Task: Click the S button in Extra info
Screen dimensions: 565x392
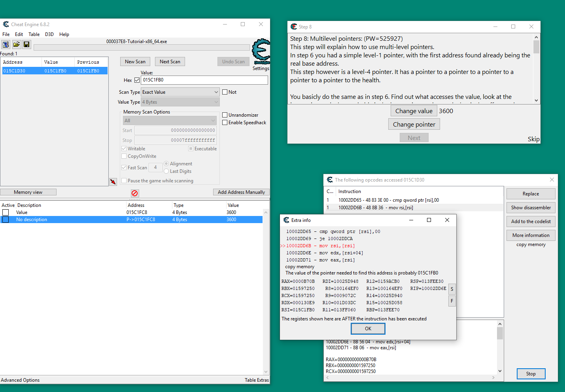Action: coord(452,289)
